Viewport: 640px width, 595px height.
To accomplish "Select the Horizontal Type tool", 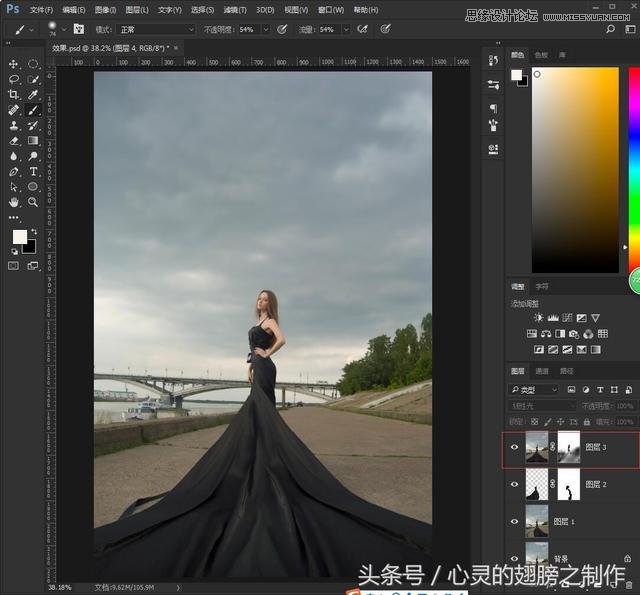I will click(33, 172).
